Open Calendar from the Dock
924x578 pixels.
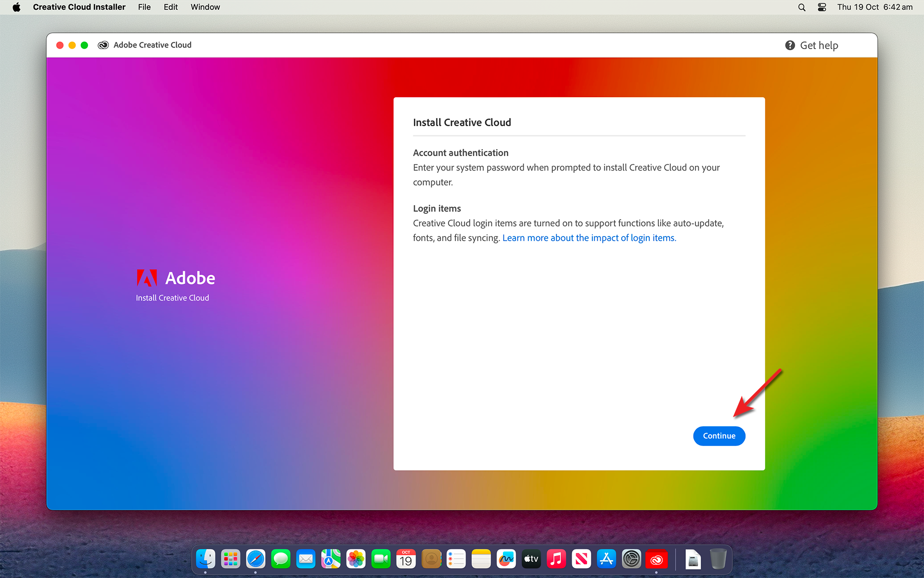(x=406, y=559)
